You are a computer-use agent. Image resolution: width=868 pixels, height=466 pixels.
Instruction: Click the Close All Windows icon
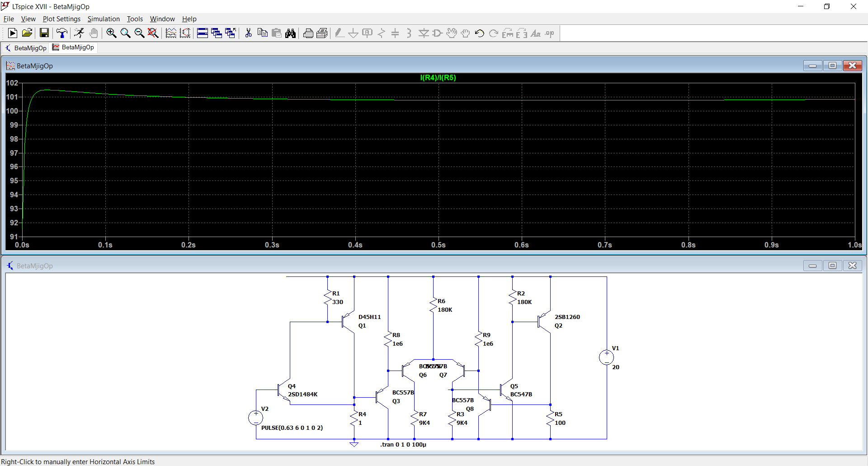(x=231, y=33)
